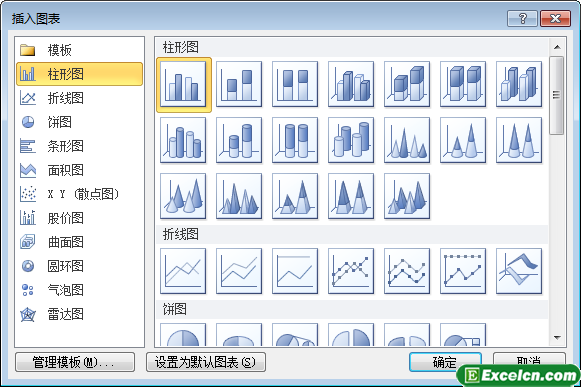Click the 管理模板(M)... button
Screen dimensions: 581x387
click(75, 362)
